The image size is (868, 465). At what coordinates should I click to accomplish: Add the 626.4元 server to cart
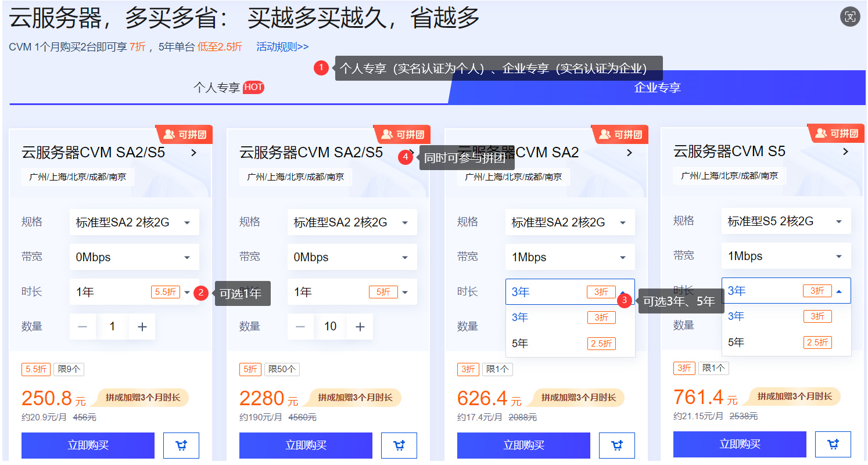pyautogui.click(x=617, y=445)
